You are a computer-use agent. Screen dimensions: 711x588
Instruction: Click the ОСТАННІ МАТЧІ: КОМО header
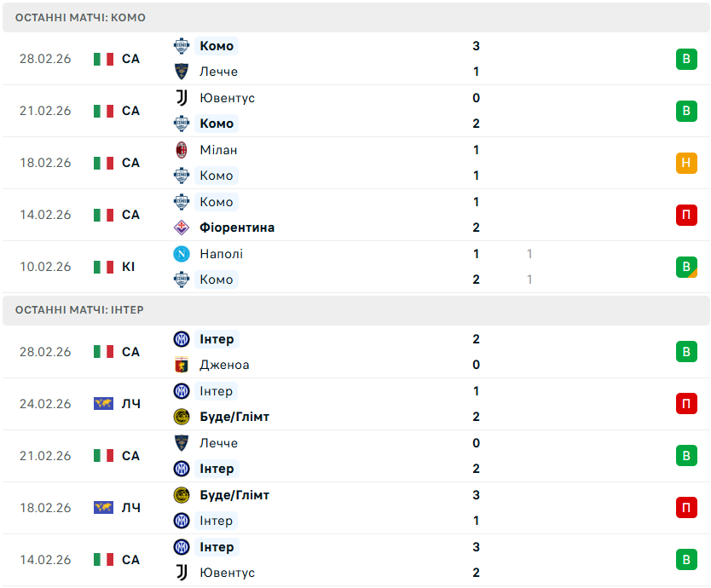click(x=80, y=18)
